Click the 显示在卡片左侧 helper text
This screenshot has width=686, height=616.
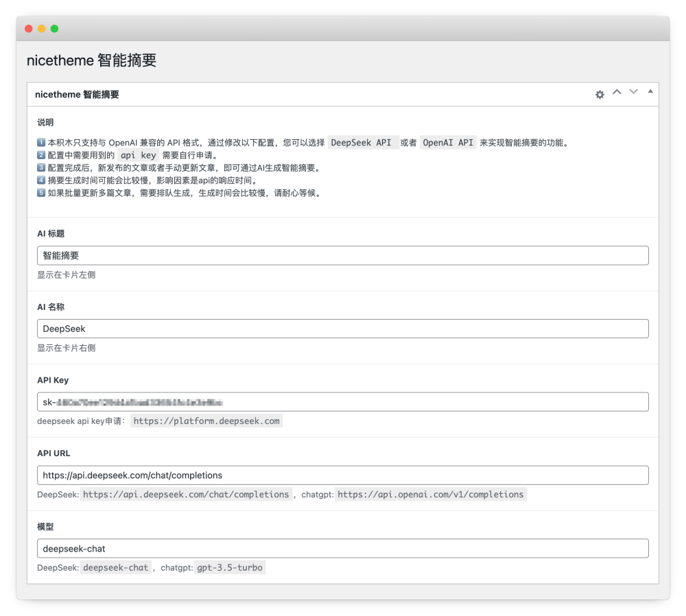(x=66, y=275)
